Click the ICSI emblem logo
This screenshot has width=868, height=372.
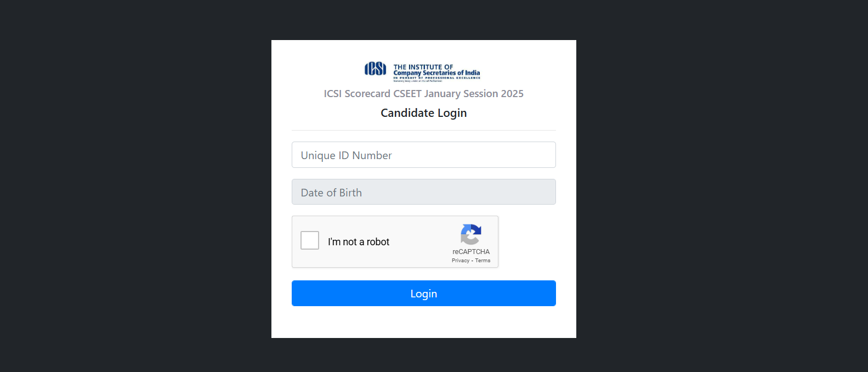(376, 69)
